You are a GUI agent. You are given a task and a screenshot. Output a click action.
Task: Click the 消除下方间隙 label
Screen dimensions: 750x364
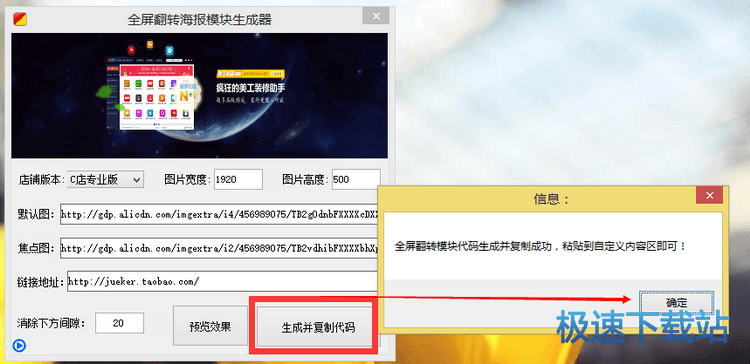coord(52,323)
